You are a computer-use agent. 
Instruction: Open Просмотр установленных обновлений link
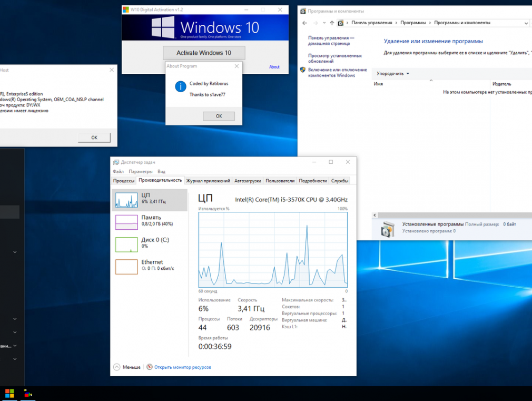pyautogui.click(x=335, y=58)
